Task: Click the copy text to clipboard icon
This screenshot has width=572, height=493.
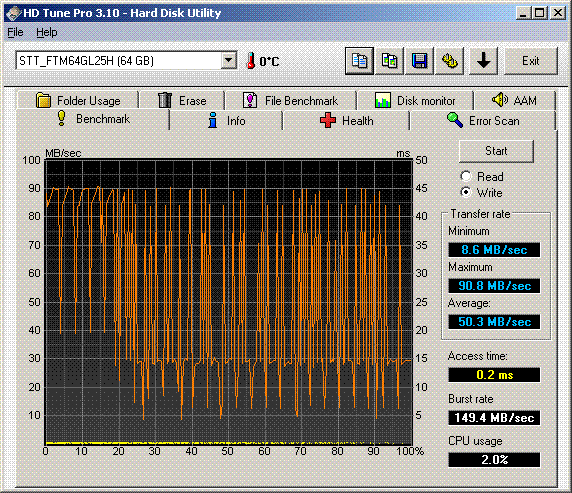Action: 359,61
